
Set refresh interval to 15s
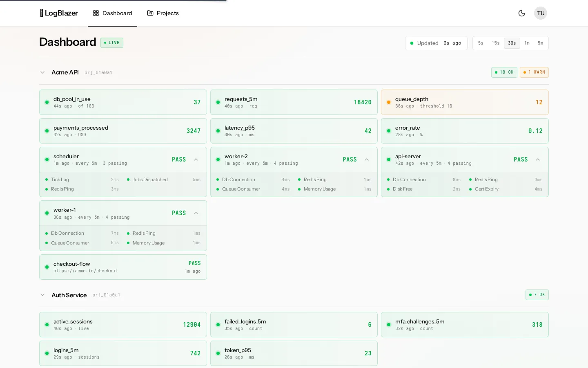496,43
